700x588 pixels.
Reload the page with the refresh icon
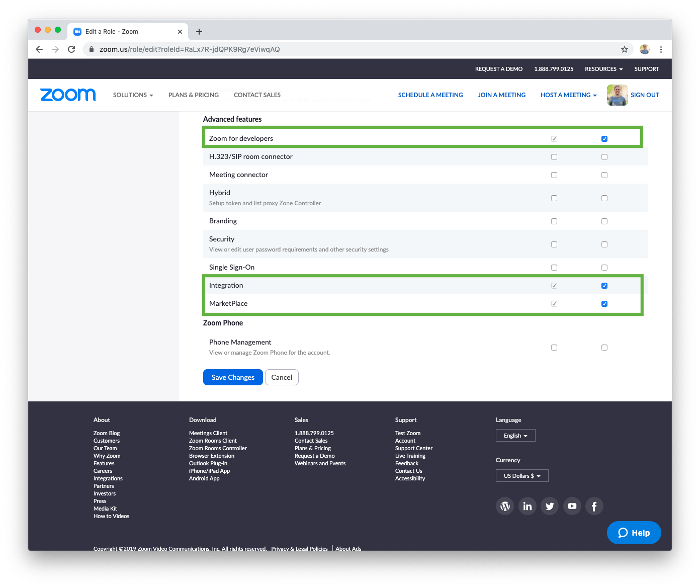[x=71, y=49]
